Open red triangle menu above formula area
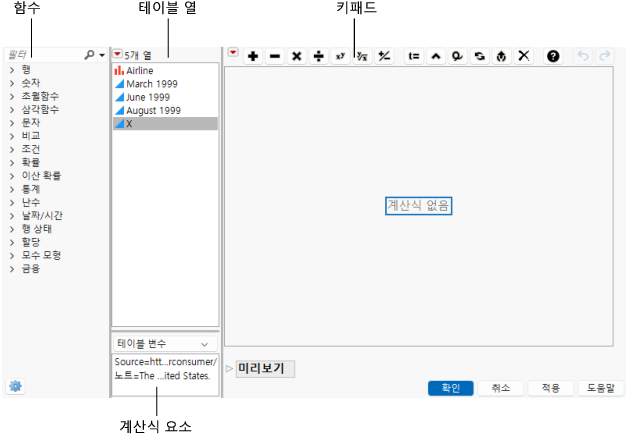627x441 pixels. click(233, 52)
